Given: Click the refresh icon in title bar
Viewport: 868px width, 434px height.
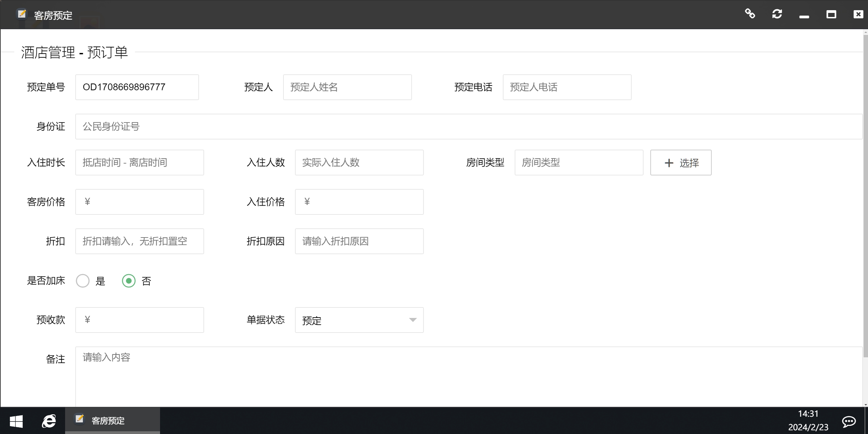Looking at the screenshot, I should [x=777, y=14].
